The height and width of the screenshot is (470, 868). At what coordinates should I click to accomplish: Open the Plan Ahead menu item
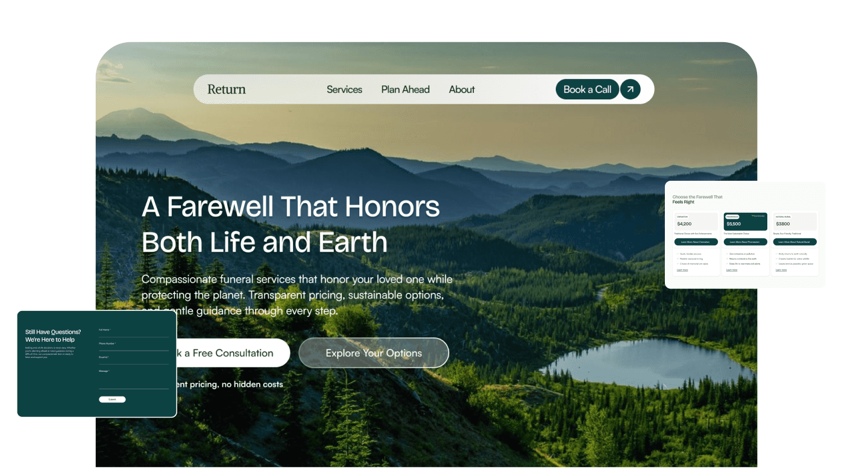pyautogui.click(x=406, y=89)
